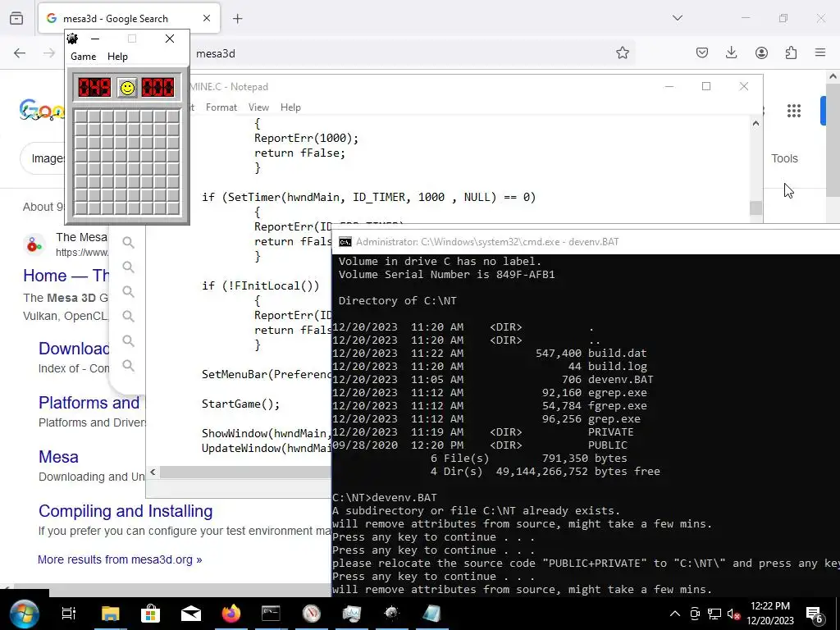Open notification center with 6 badge
This screenshot has width=840, height=630.
click(x=815, y=614)
